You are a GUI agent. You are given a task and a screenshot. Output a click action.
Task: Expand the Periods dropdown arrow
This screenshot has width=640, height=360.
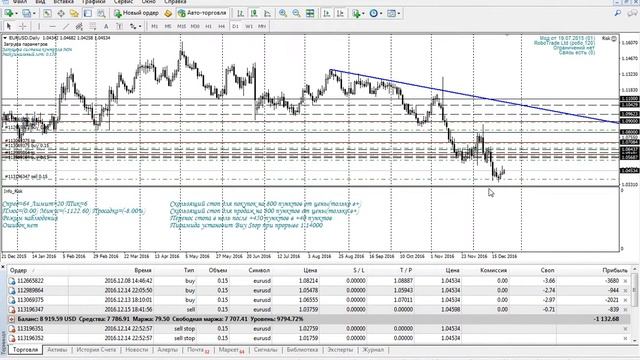(x=381, y=13)
